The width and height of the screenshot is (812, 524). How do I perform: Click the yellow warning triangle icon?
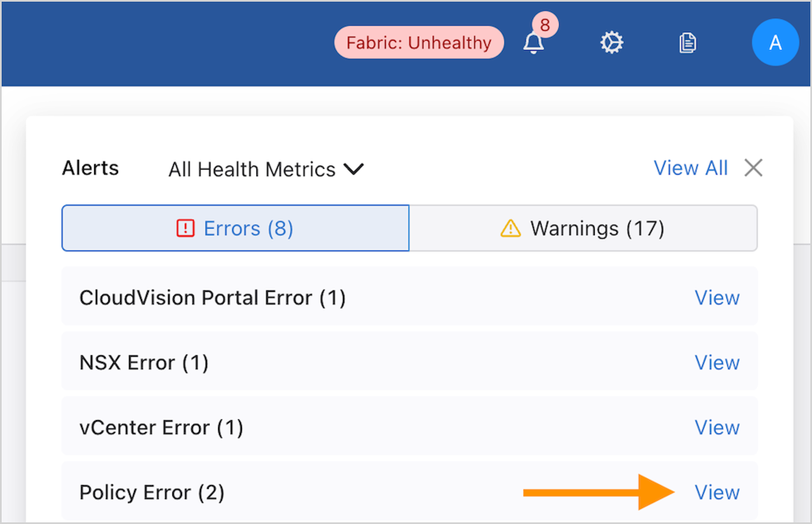click(x=510, y=228)
